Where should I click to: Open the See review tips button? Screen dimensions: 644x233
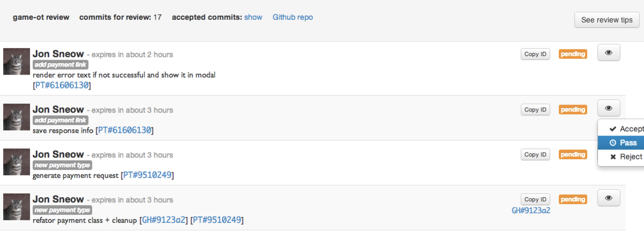[x=607, y=20]
